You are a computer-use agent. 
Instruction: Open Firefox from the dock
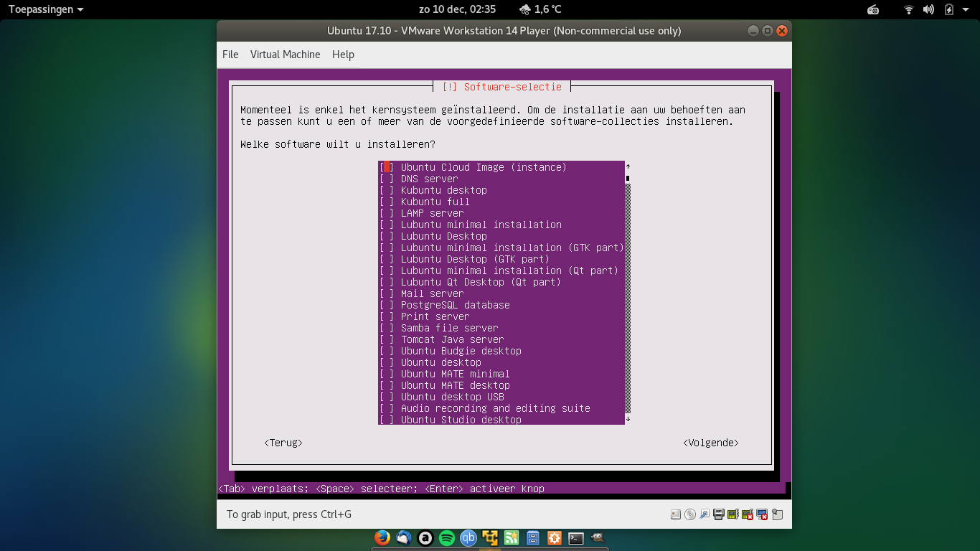click(x=382, y=537)
